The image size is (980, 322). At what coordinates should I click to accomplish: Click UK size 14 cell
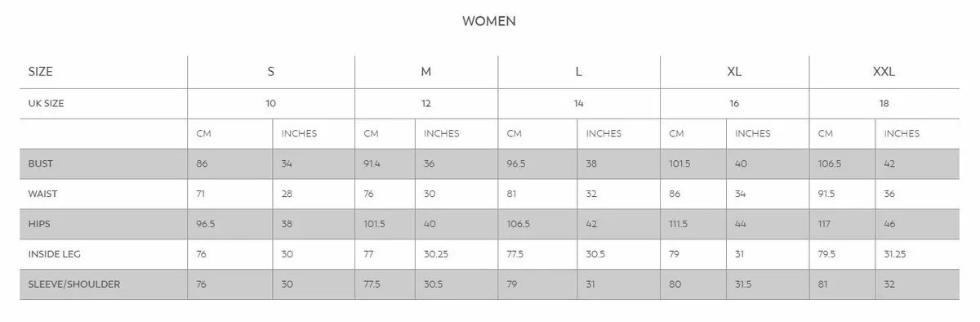point(578,104)
